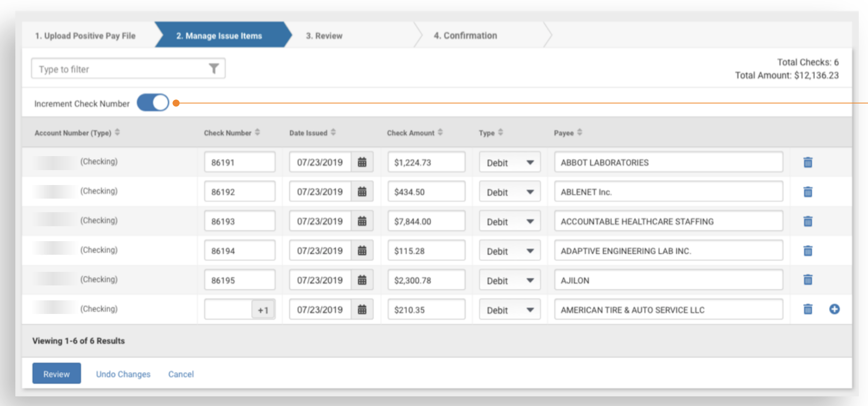Expand Debit dropdown for check 86195
Screen dimensions: 868x406
[509, 281]
